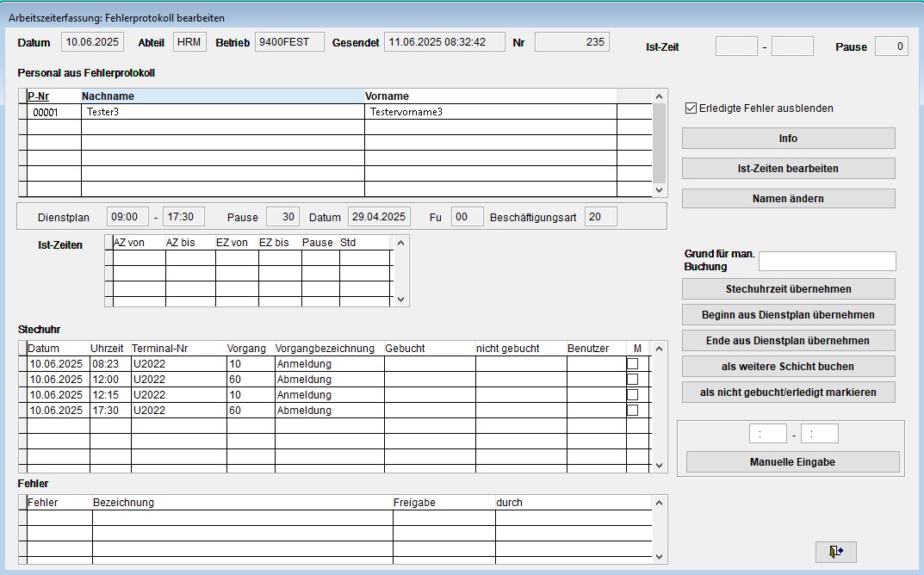The width and height of the screenshot is (924, 575).
Task: Check the M box for the 08:23 Anmeldung row
Action: pos(632,364)
